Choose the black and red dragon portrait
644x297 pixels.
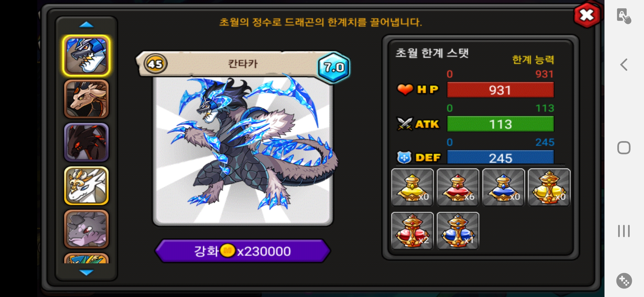point(86,142)
